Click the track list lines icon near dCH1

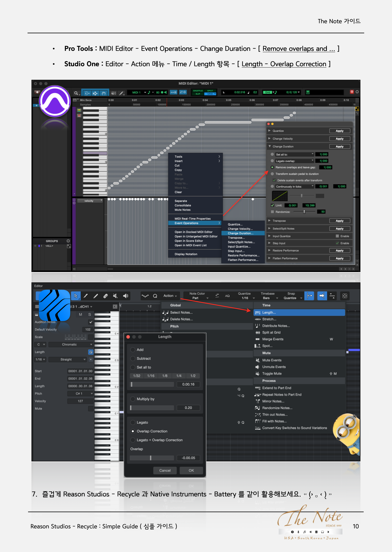[x=115, y=306]
